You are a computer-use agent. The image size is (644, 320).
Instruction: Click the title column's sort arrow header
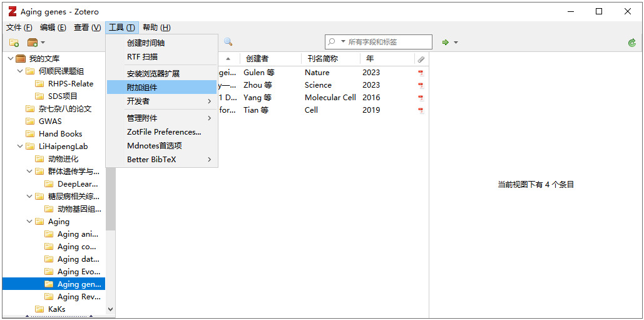[x=228, y=59]
